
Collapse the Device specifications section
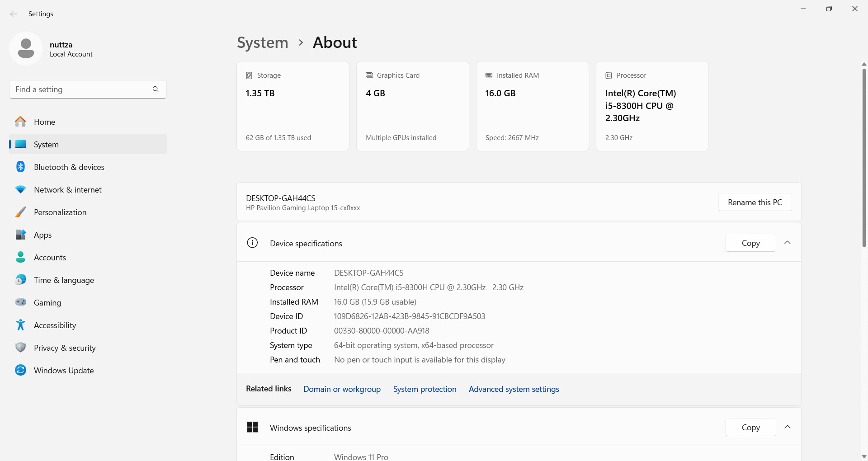click(x=788, y=243)
